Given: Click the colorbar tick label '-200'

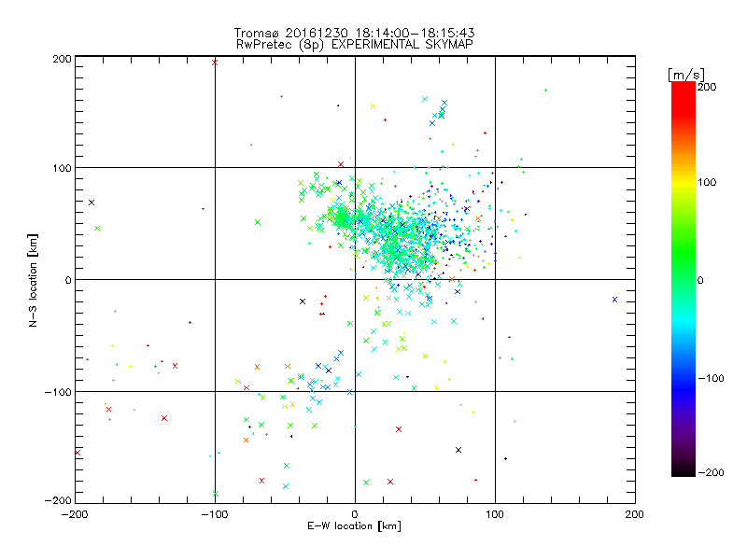Looking at the screenshot, I should pyautogui.click(x=711, y=472).
